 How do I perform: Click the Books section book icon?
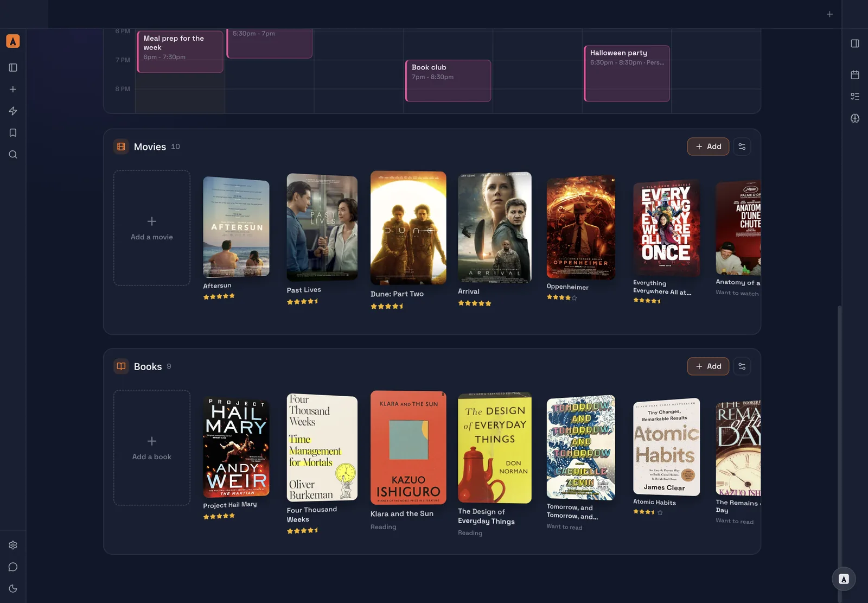coord(121,366)
